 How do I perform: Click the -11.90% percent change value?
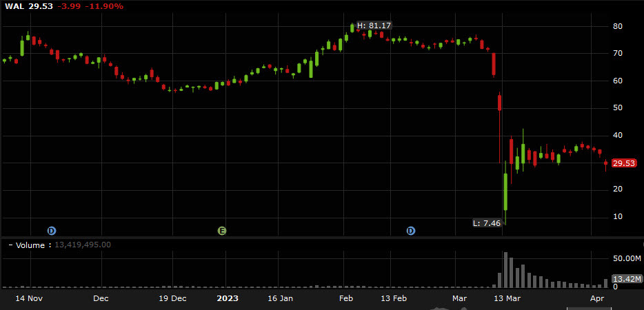[x=104, y=6]
